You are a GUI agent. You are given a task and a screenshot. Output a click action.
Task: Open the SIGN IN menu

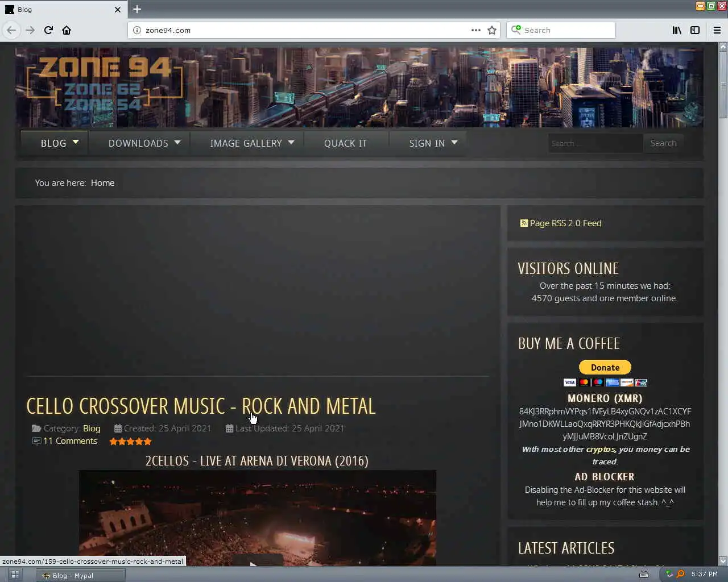(x=427, y=143)
